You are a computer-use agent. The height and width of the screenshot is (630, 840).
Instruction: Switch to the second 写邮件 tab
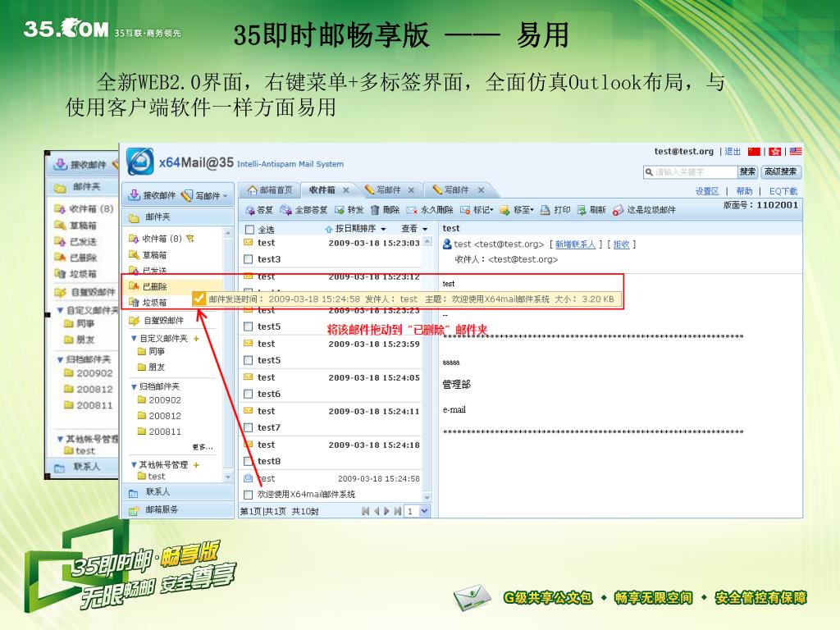457,190
